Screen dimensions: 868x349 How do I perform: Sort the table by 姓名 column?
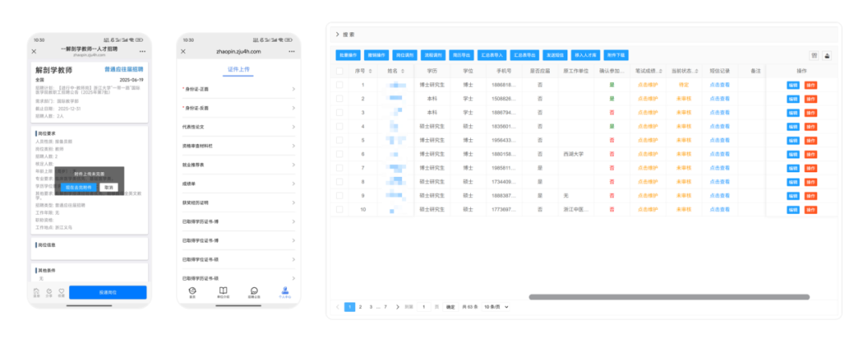tap(403, 71)
